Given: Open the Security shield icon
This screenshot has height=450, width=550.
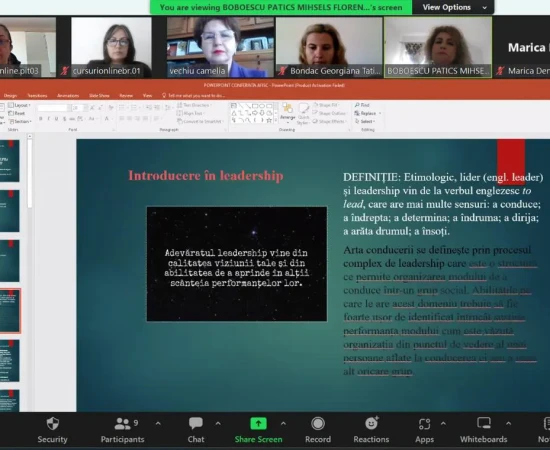Looking at the screenshot, I should click(x=53, y=424).
